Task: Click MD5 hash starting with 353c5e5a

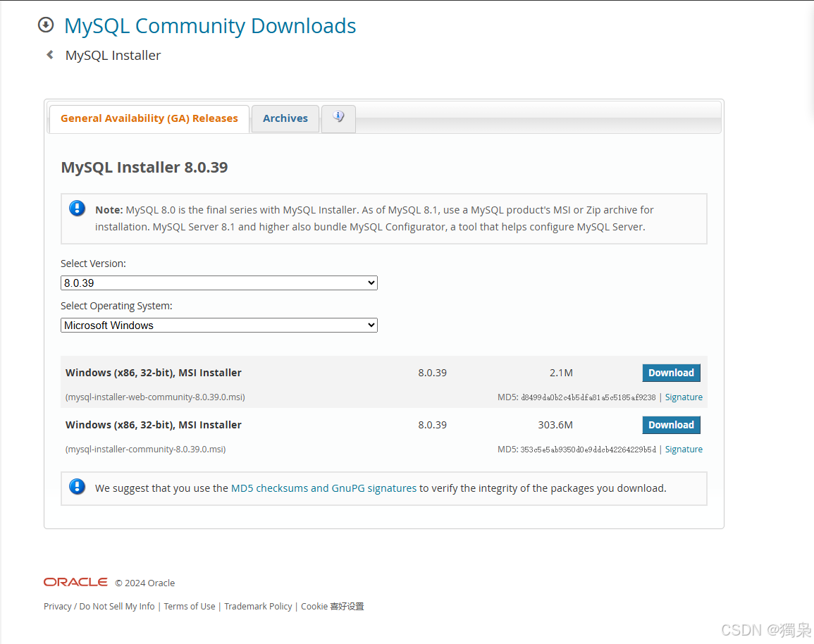Action: click(x=588, y=450)
